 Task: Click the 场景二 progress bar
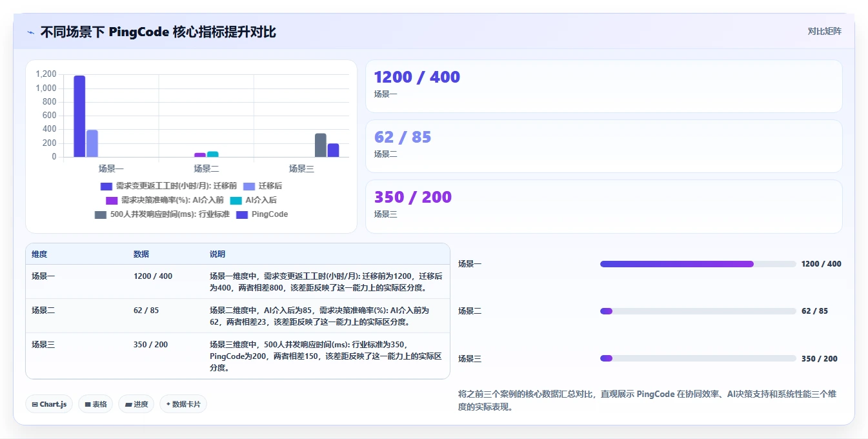[x=698, y=311]
